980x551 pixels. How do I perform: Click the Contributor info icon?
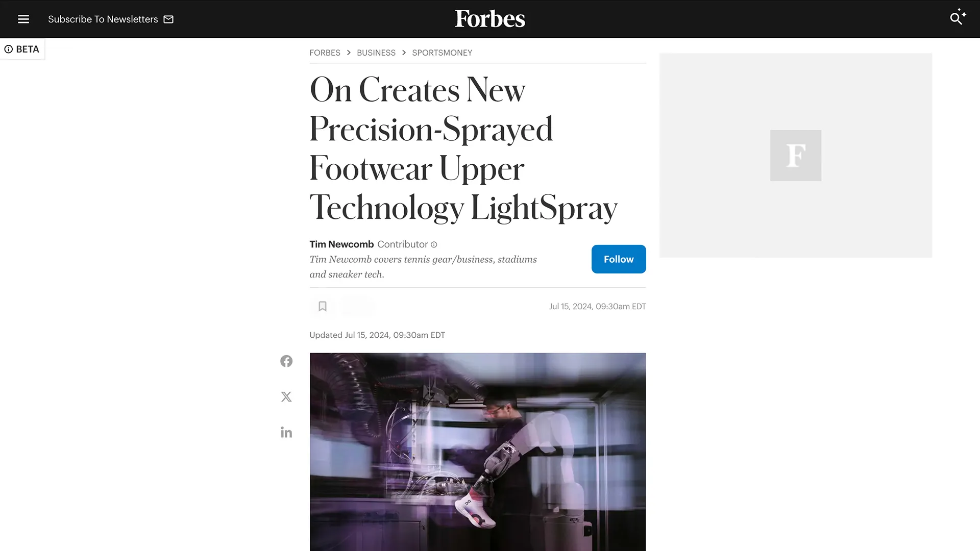click(434, 245)
